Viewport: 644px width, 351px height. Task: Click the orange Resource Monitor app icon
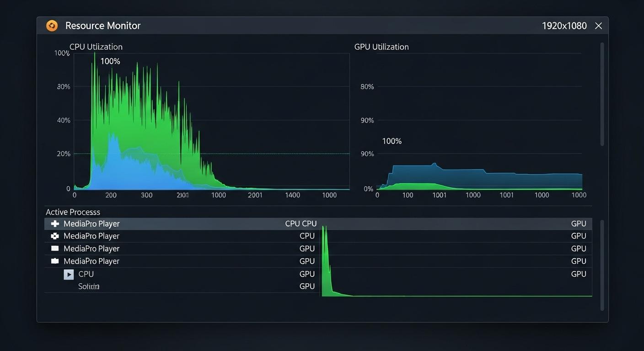[x=52, y=26]
